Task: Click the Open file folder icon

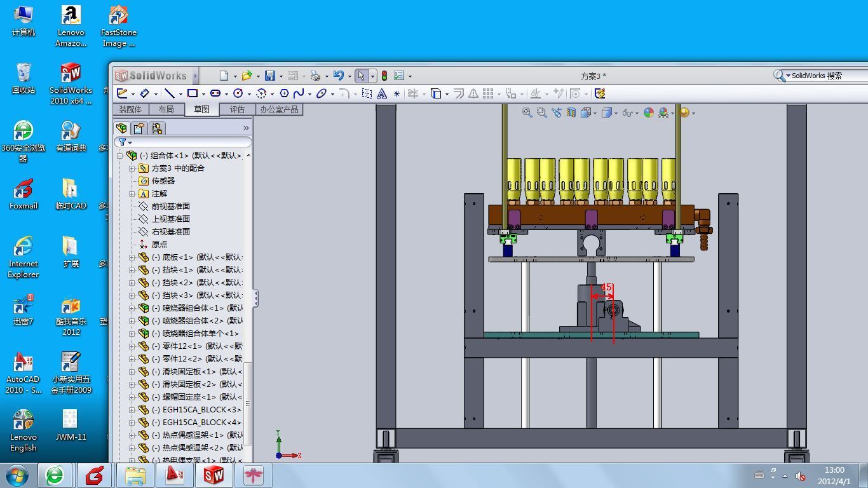Action: (x=247, y=76)
